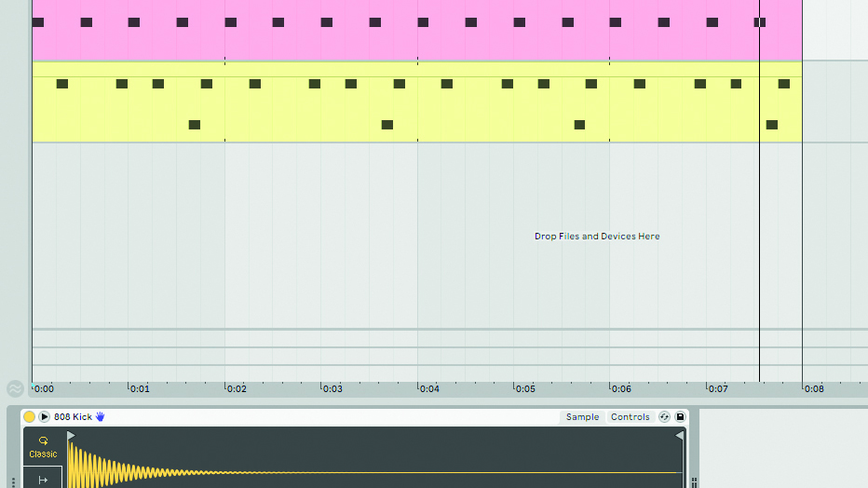Click the sample end flag marker
The image size is (868, 488).
tap(679, 436)
